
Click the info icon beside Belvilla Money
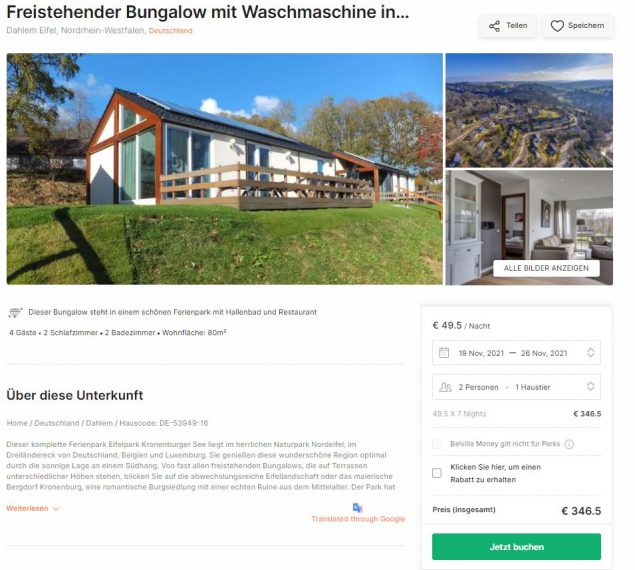coord(569,444)
